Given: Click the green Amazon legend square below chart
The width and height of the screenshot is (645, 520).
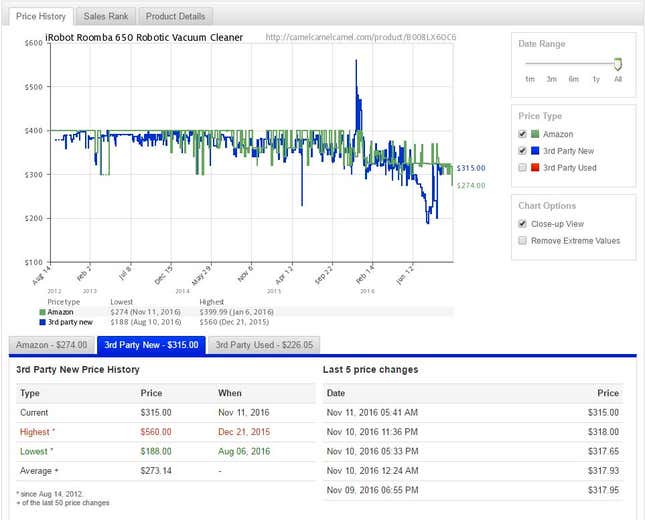Looking at the screenshot, I should click(42, 312).
